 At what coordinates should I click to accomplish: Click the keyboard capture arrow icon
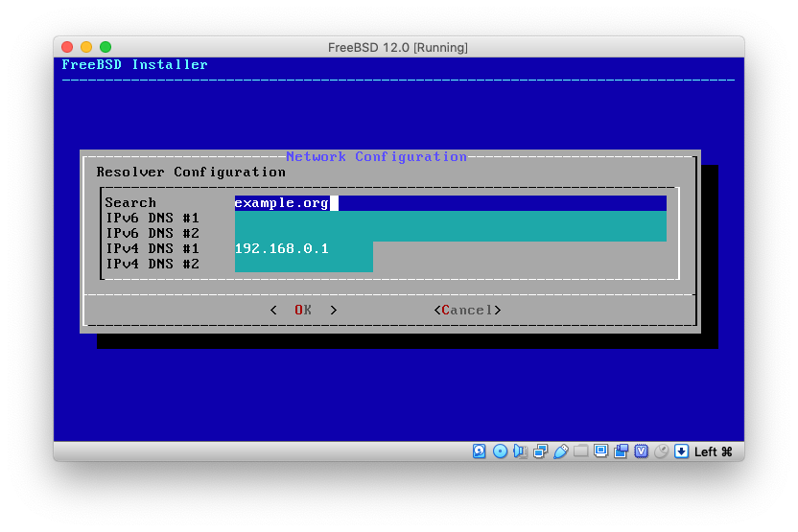(681, 451)
